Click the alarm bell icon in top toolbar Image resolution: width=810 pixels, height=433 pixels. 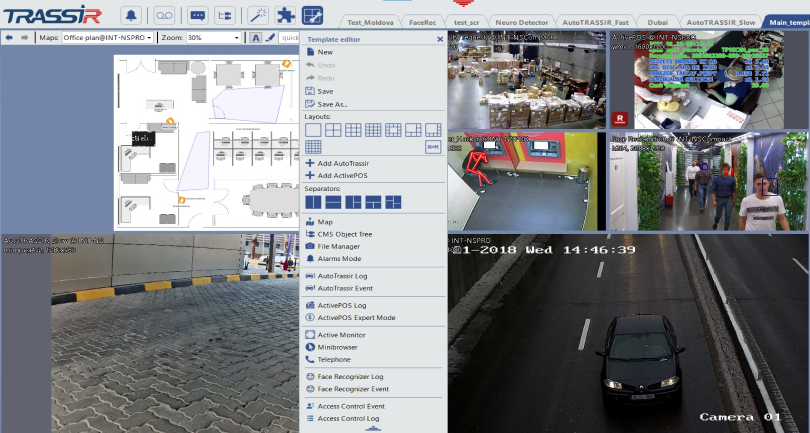click(x=132, y=15)
